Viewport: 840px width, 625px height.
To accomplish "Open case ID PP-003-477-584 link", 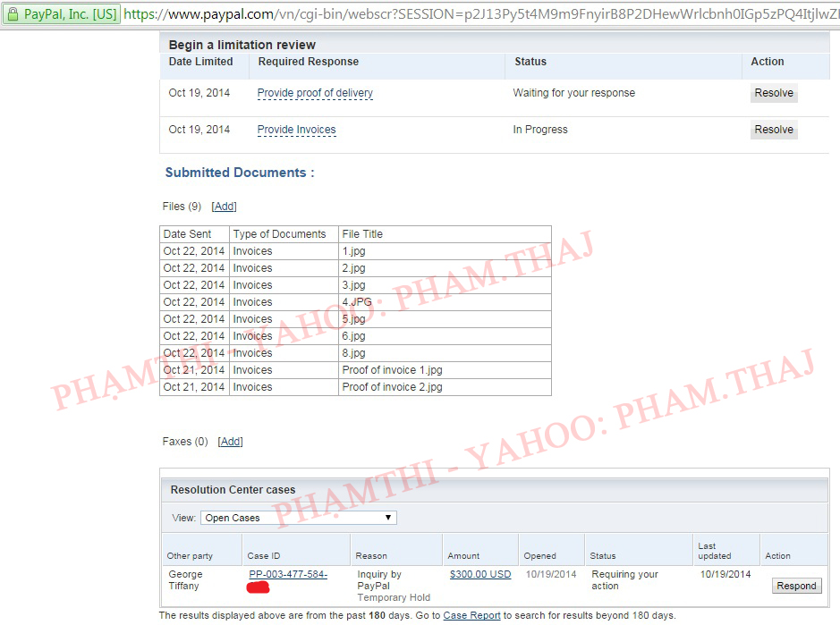I will 288,574.
